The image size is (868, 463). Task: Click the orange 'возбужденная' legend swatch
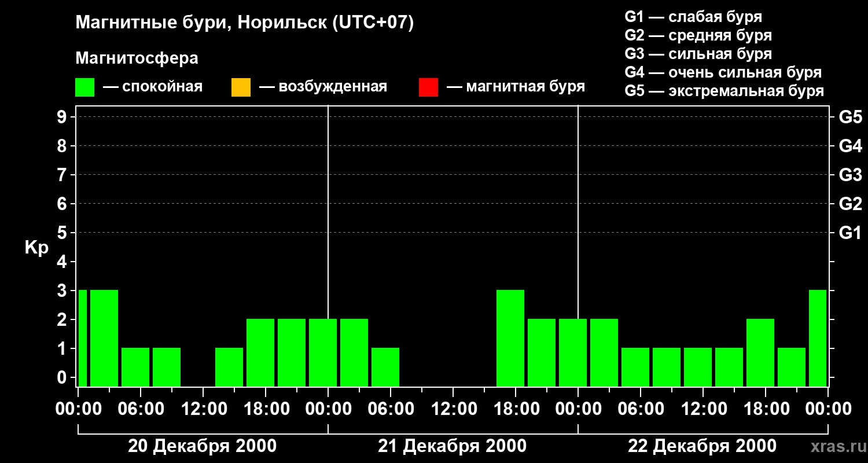pyautogui.click(x=241, y=87)
